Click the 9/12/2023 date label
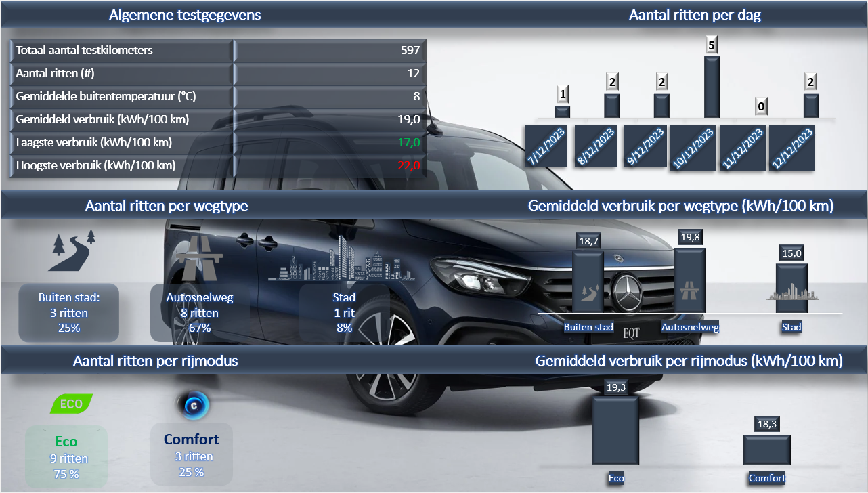 point(646,146)
